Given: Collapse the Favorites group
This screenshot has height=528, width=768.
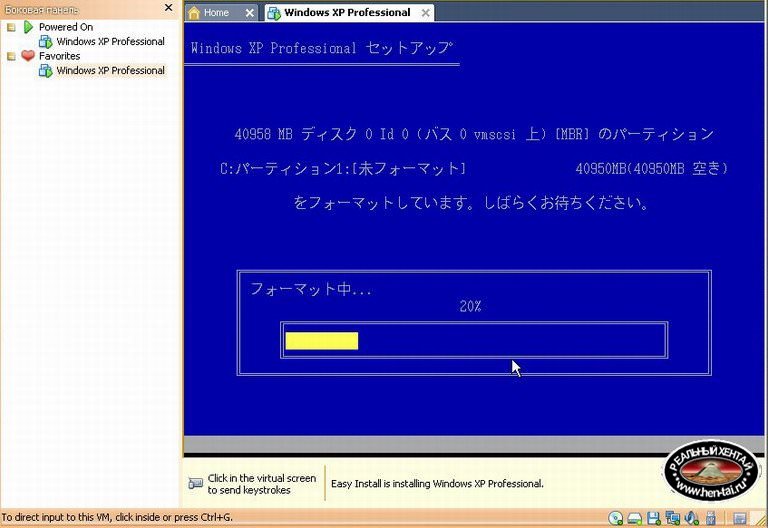Looking at the screenshot, I should click(11, 56).
